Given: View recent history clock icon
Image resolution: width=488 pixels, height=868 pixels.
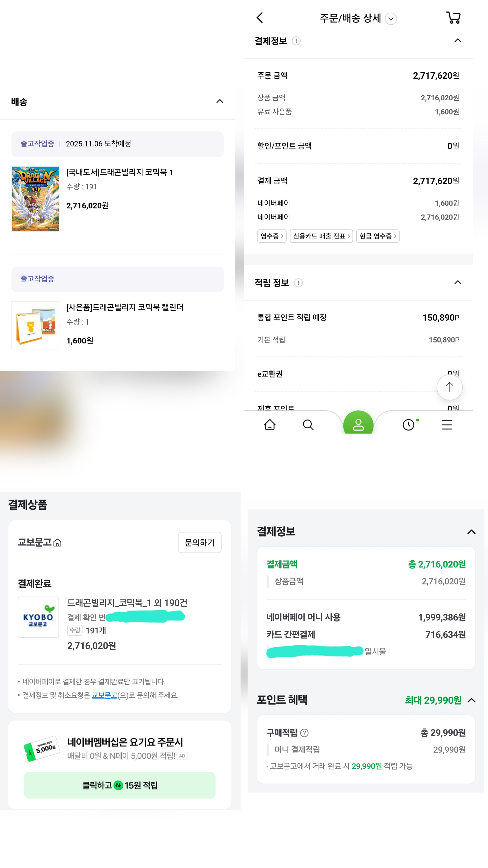Looking at the screenshot, I should tap(408, 425).
